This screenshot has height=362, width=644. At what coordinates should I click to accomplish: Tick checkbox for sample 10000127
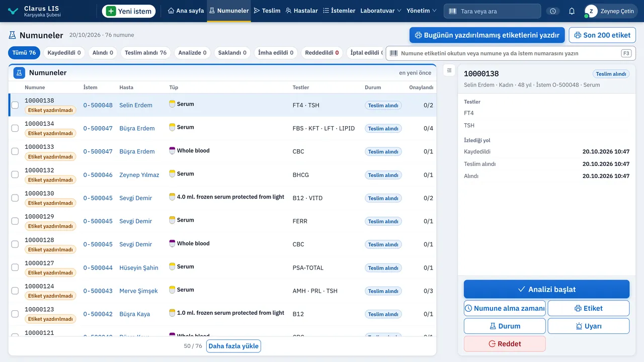click(x=15, y=267)
